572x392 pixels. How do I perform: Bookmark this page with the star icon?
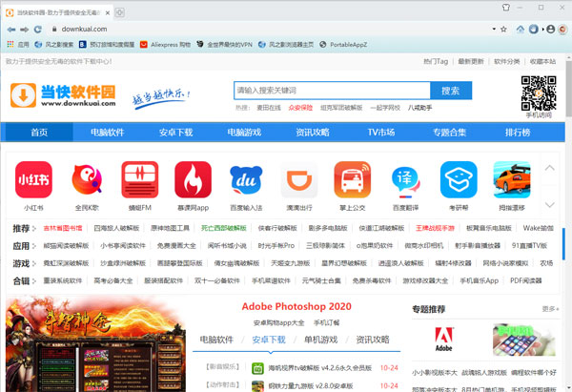(503, 30)
